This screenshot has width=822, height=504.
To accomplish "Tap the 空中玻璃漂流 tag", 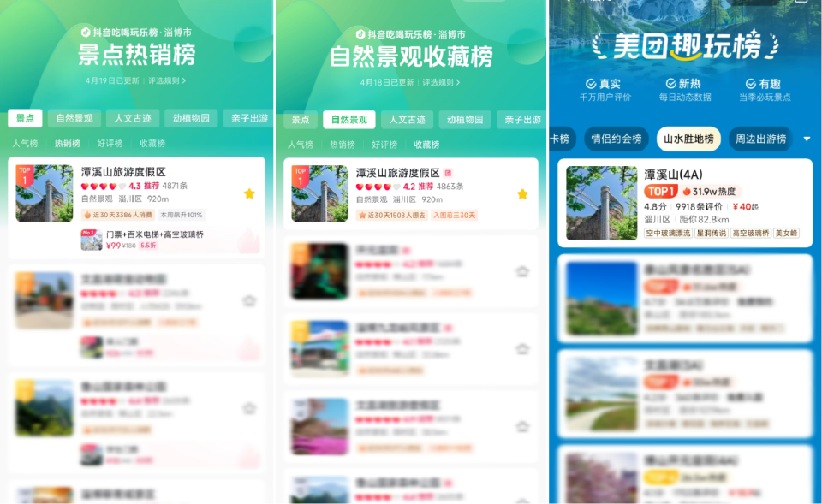I will [x=668, y=233].
